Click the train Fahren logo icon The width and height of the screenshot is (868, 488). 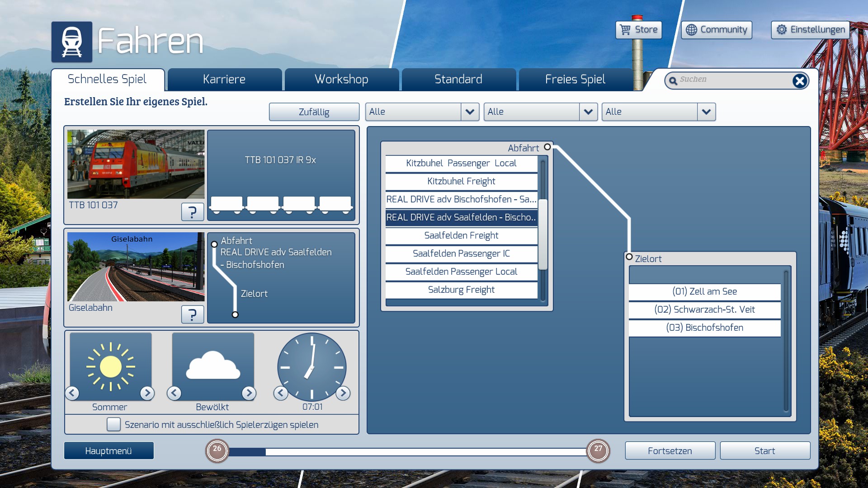point(71,42)
